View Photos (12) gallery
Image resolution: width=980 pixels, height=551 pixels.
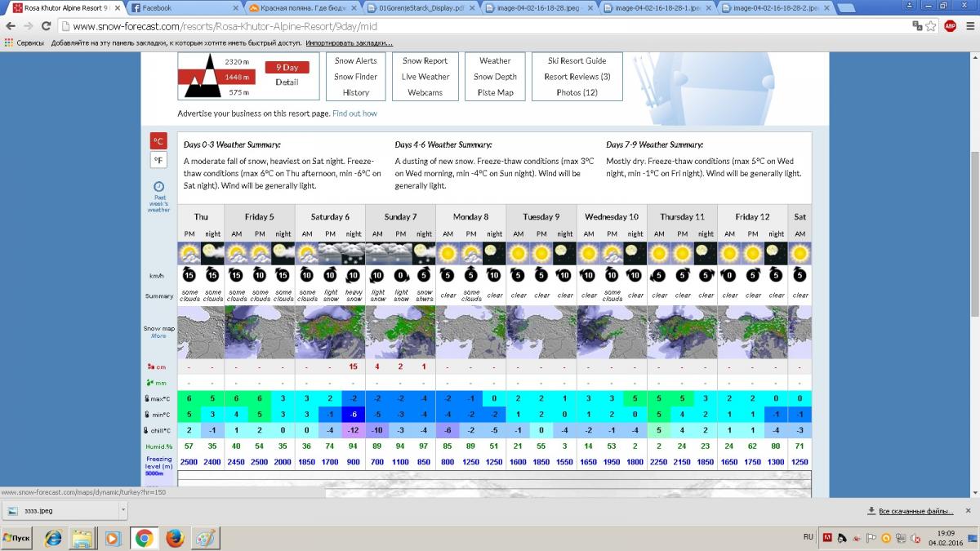tap(577, 92)
